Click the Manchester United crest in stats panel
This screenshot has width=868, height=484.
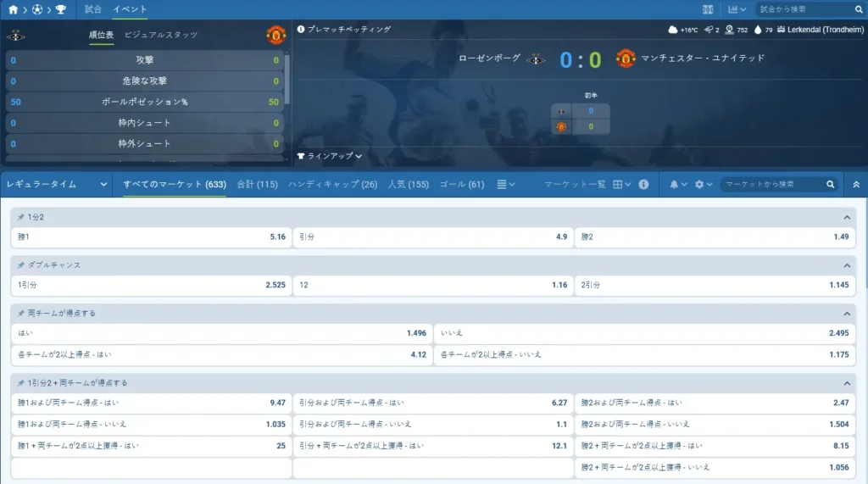pos(275,35)
